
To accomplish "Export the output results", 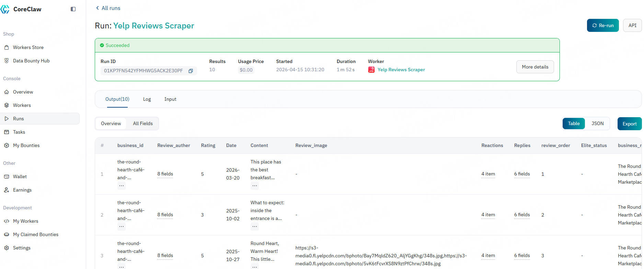I will coord(629,124).
